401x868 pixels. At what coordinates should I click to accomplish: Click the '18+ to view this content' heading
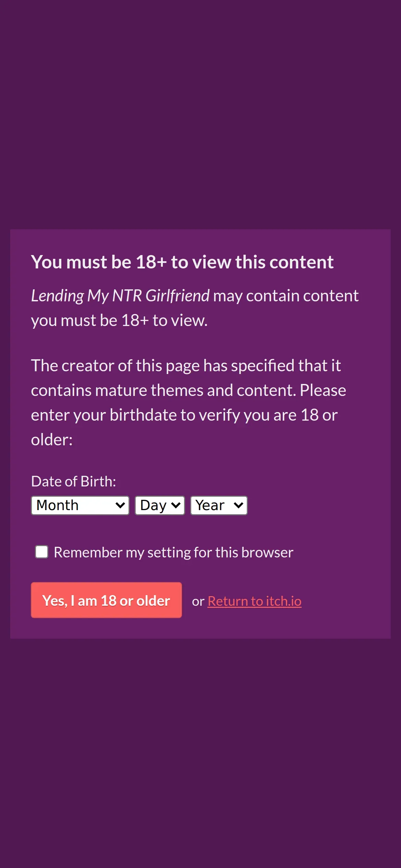[x=182, y=262]
